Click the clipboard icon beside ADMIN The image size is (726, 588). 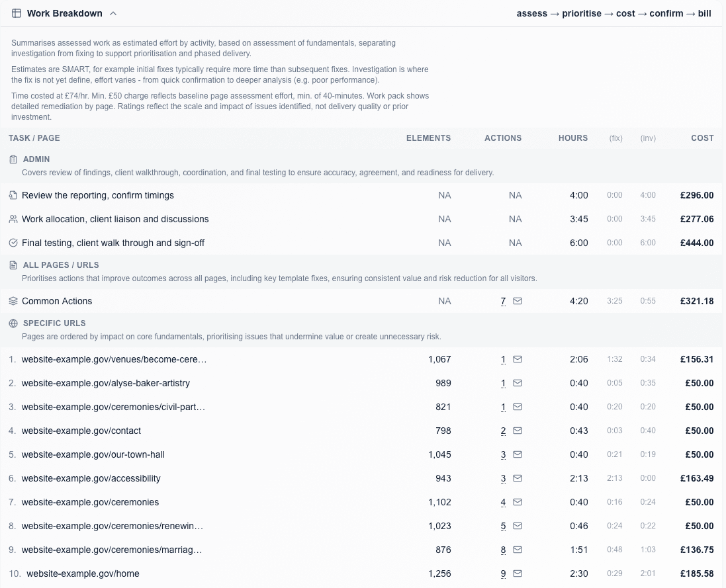click(13, 159)
